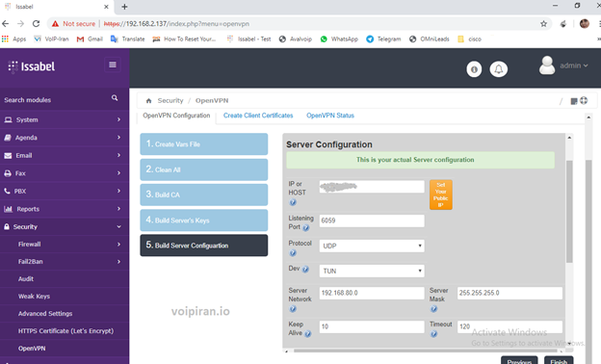
Task: Click step 1 Create Vars File
Action: (x=204, y=144)
